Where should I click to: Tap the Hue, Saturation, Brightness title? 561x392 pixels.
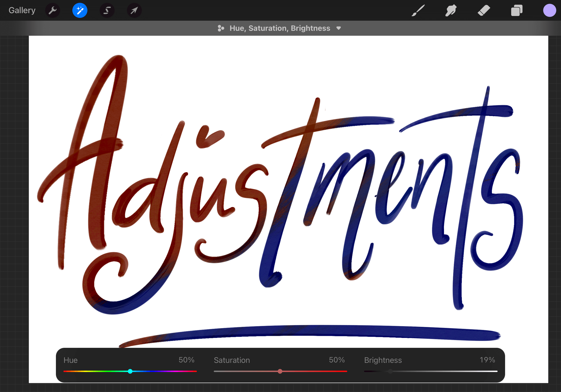(280, 28)
